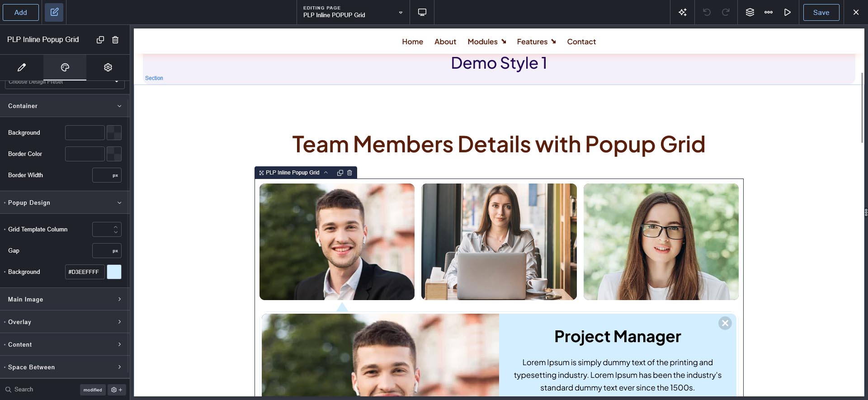Exit the builder with the top X

click(856, 12)
